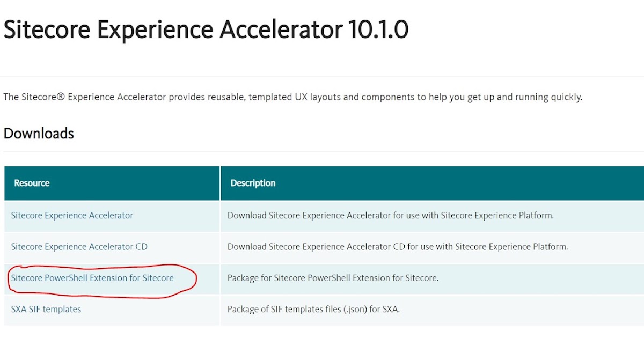
Task: Select the page title Sitecore Experience Accelerator 10.1.0
Action: coord(206,30)
